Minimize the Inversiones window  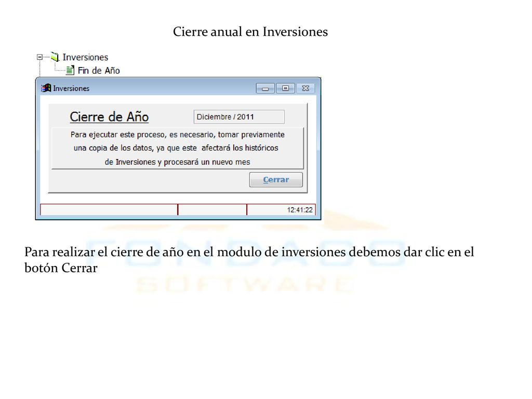coord(265,88)
